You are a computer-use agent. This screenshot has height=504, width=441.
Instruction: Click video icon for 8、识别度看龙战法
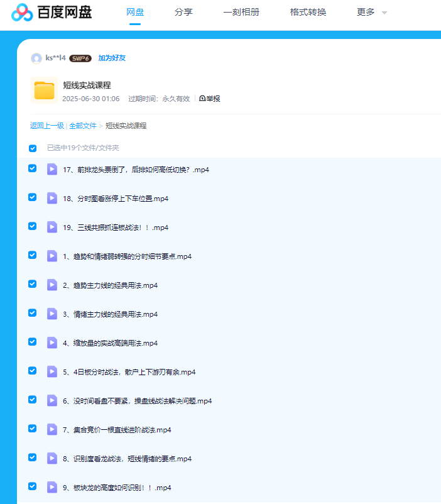pyautogui.click(x=52, y=458)
